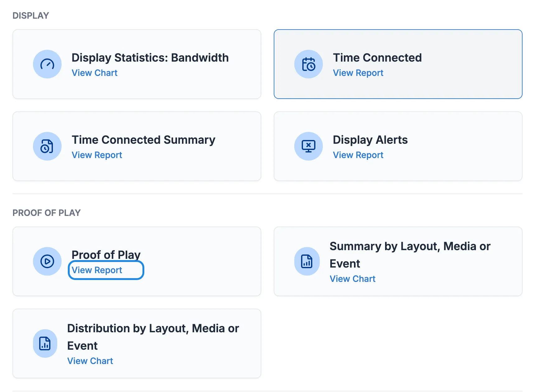Open View Chart under Summary by Layout
Viewport: 535px width, 392px height.
coord(353,279)
